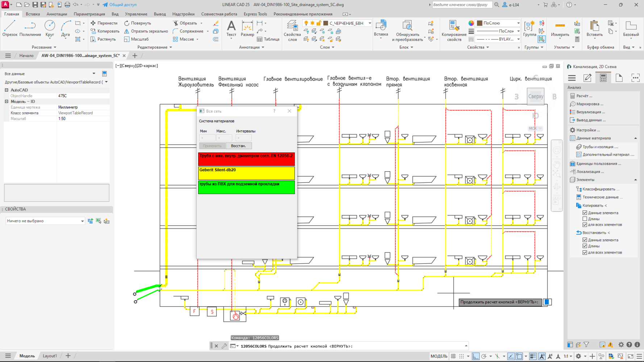Toggle для всех элементов under Копировать
644x362 pixels.
(585, 225)
